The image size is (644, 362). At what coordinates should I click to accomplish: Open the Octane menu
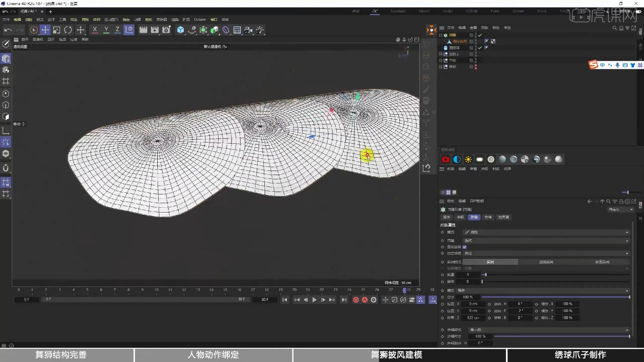click(x=200, y=19)
